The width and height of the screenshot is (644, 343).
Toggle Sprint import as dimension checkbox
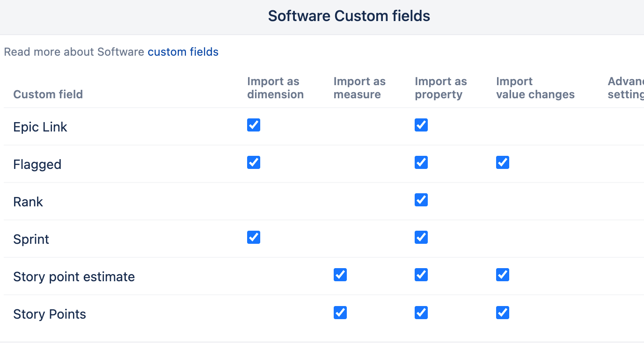[x=254, y=237]
